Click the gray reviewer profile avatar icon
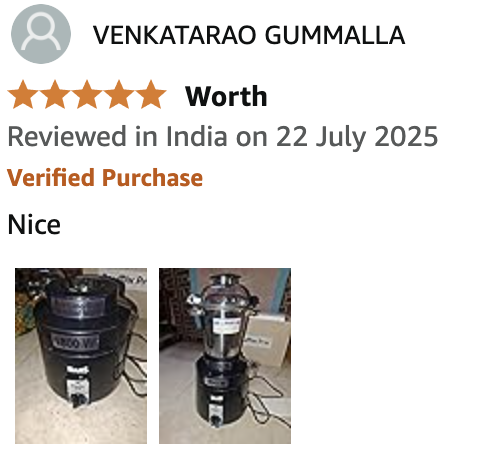This screenshot has width=490, height=470. click(x=41, y=34)
